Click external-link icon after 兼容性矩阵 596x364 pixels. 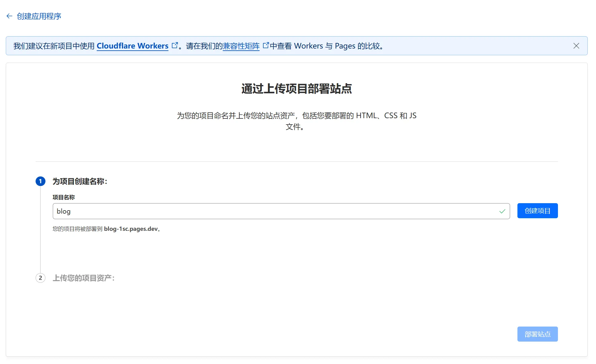click(266, 45)
